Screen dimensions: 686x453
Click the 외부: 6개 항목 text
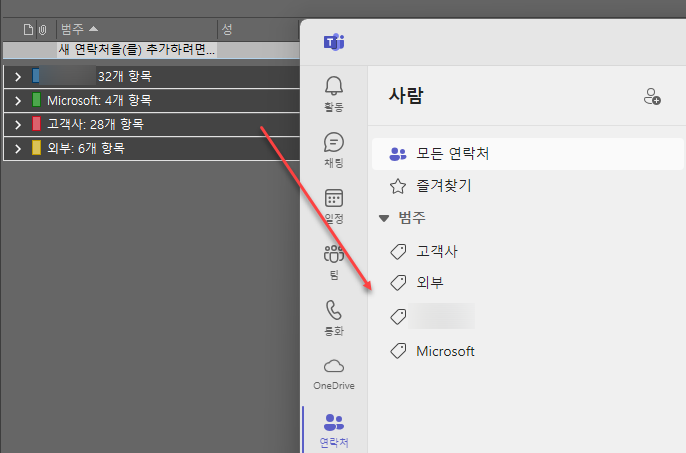point(86,149)
